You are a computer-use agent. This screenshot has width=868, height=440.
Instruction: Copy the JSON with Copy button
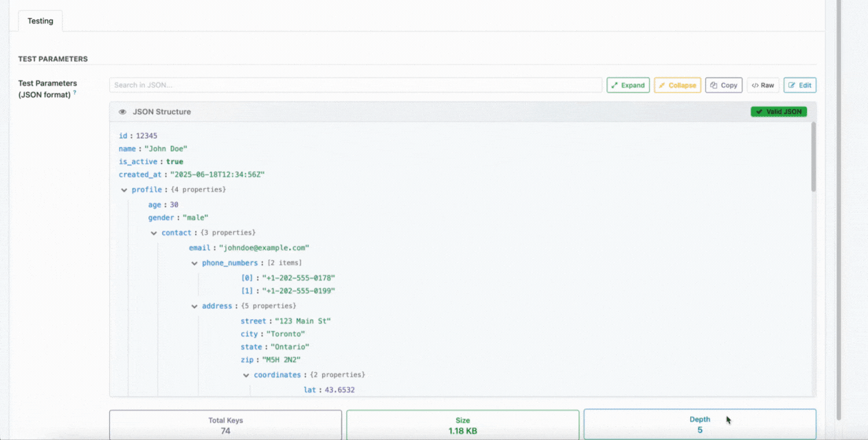tap(723, 85)
